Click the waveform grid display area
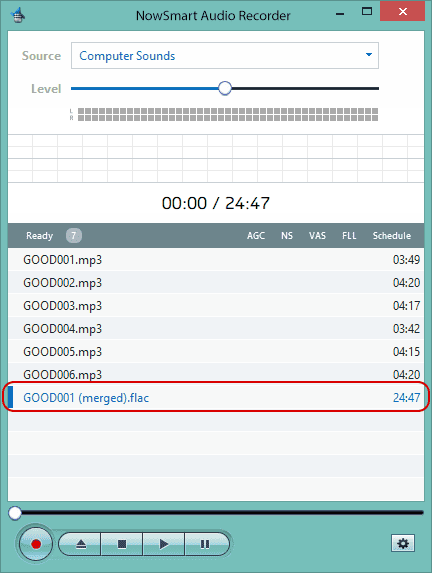 pos(216,158)
